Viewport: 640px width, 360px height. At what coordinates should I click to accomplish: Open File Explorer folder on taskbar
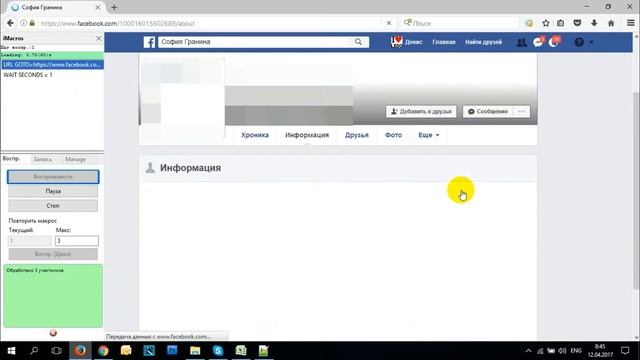[195, 351]
